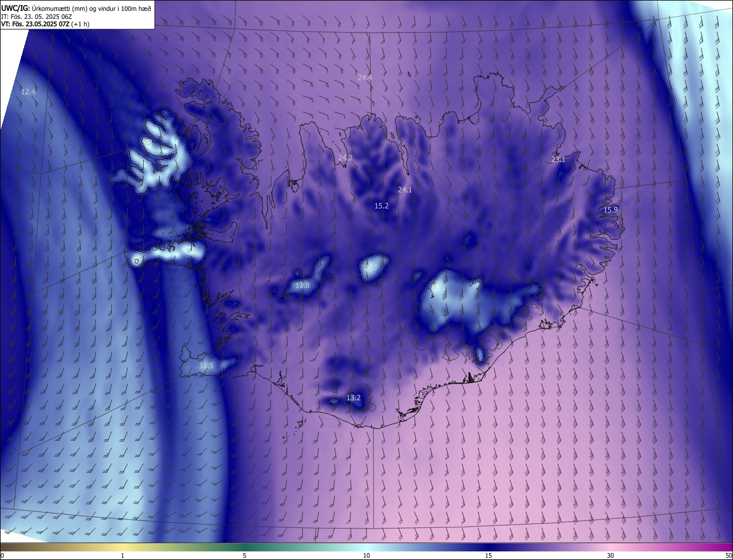
Task: Click the color scale tick labeled 30
Action: click(610, 555)
